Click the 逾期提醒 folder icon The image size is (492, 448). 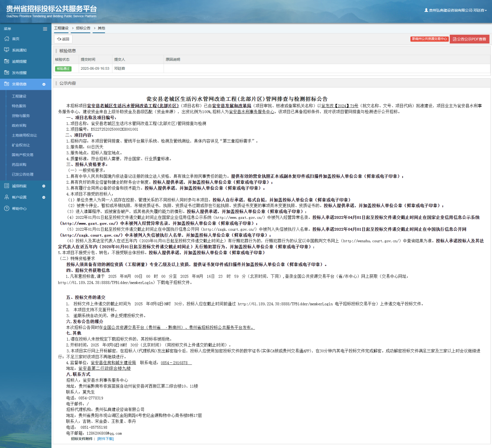pyautogui.click(x=7, y=61)
